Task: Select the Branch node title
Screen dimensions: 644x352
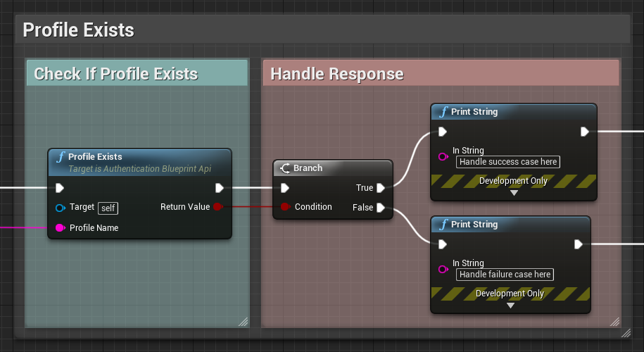Action: pos(308,168)
